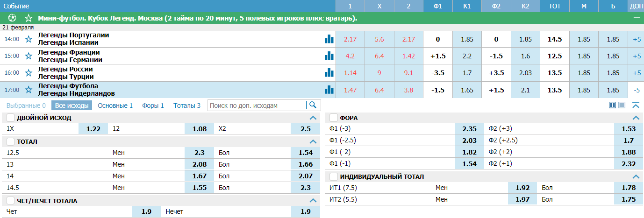Open the Тоталы 3 tab
Viewport: 644px width, 218px height.
187,105
